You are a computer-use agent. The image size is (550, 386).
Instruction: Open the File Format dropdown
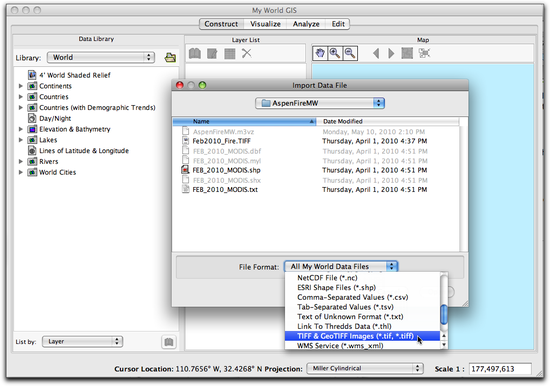[x=341, y=267]
